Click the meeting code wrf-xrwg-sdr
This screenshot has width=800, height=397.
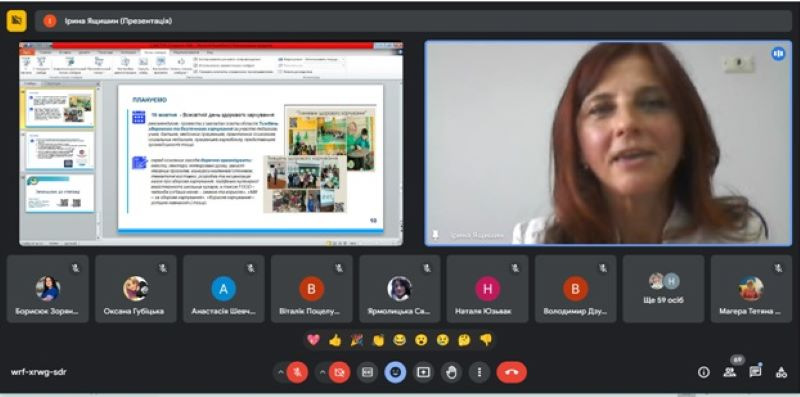coord(38,372)
